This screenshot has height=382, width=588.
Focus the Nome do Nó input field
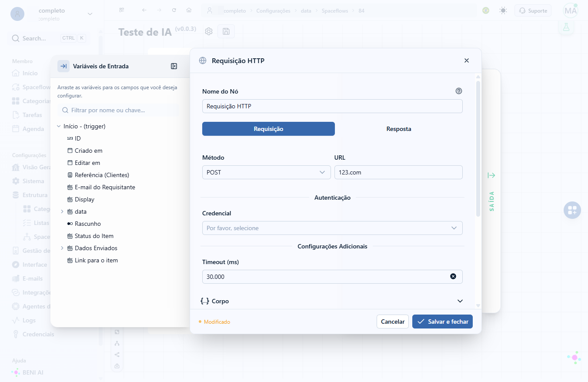coord(332,106)
